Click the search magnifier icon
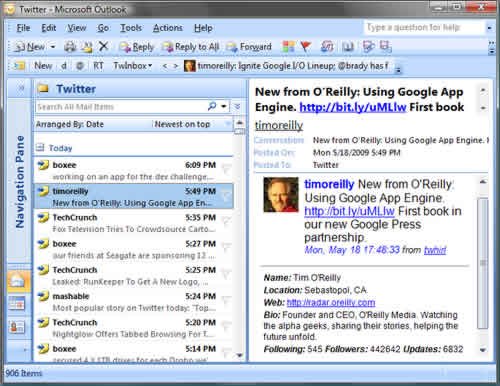This screenshot has width=500, height=386. pos(212,106)
